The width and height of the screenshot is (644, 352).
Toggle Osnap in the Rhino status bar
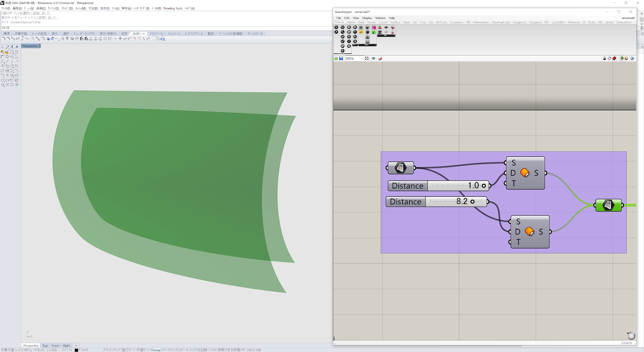click(155, 350)
